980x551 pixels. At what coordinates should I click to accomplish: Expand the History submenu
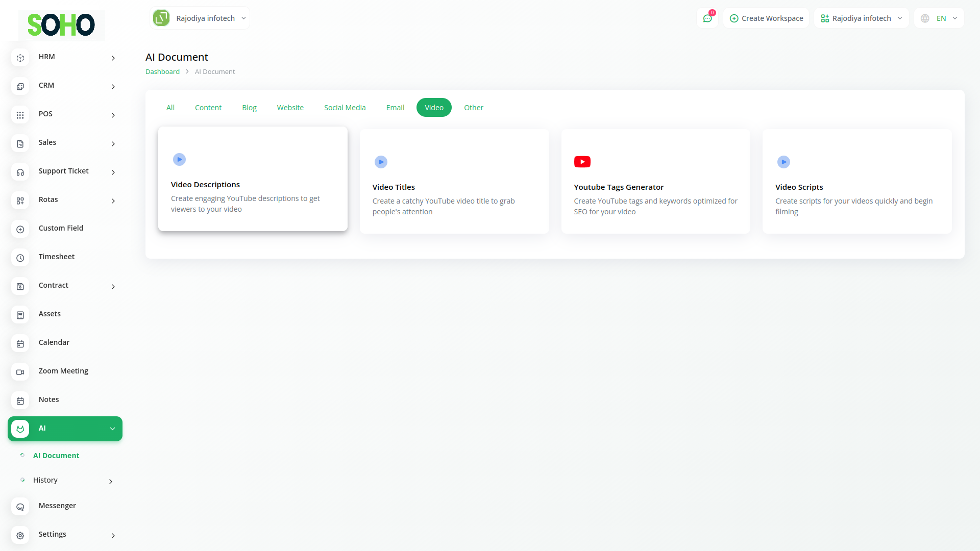pyautogui.click(x=110, y=481)
